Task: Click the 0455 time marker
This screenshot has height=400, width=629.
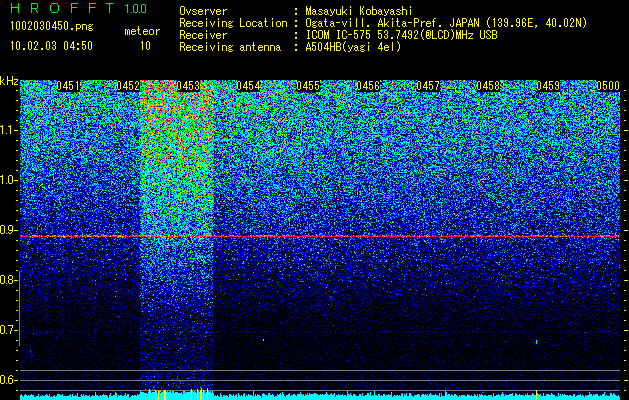Action: click(x=308, y=86)
